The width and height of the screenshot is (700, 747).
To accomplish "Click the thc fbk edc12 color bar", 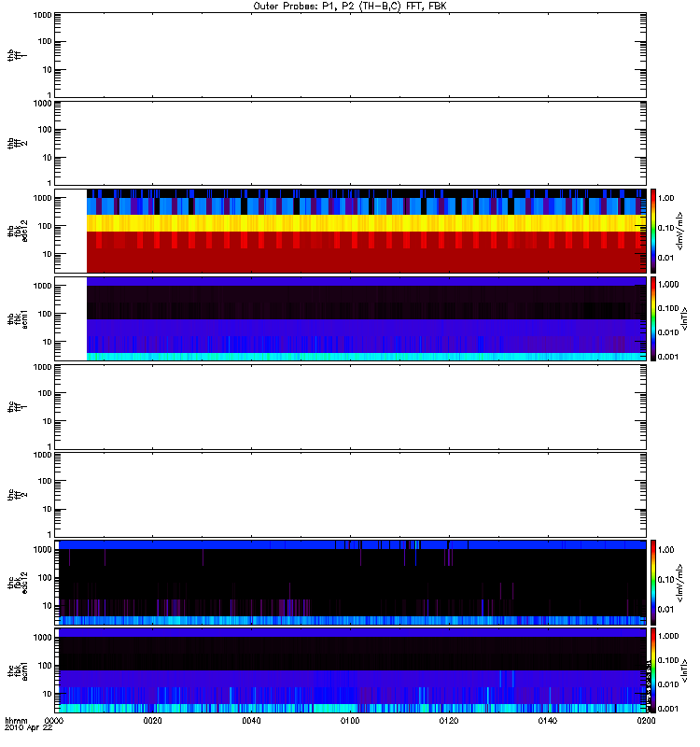I will [653, 582].
